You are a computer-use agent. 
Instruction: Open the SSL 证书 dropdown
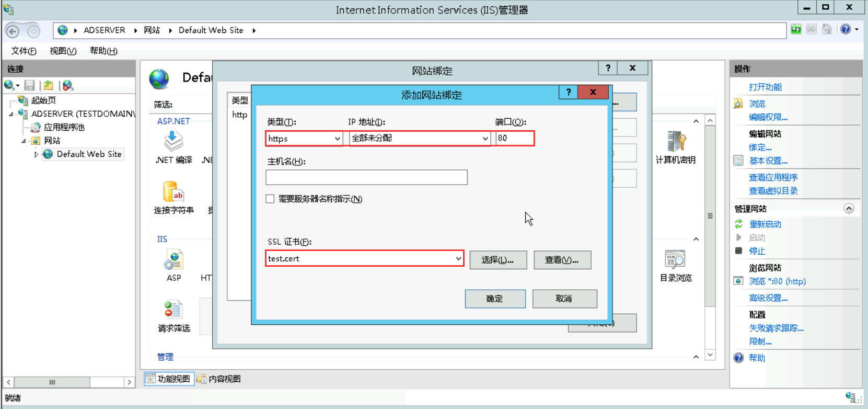click(458, 258)
